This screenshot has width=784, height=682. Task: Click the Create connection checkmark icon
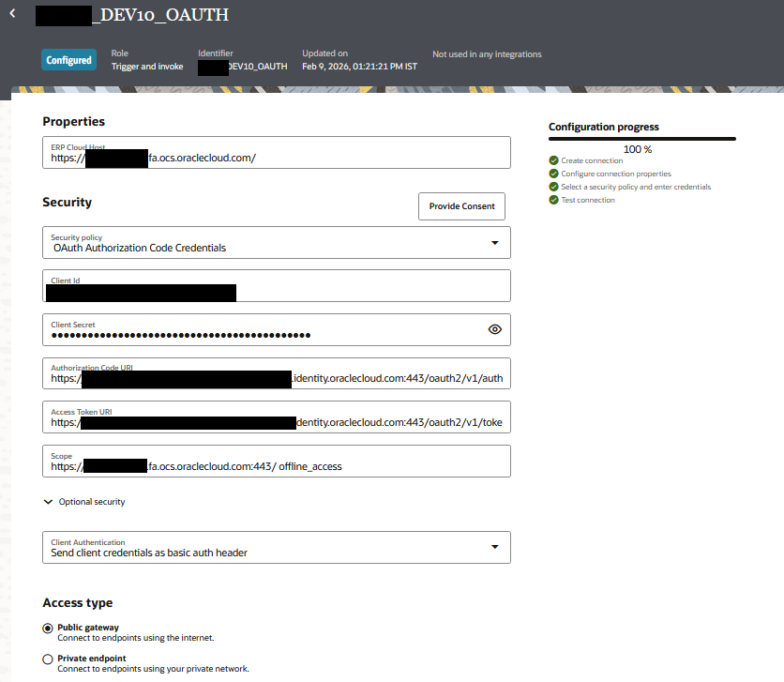(x=554, y=160)
